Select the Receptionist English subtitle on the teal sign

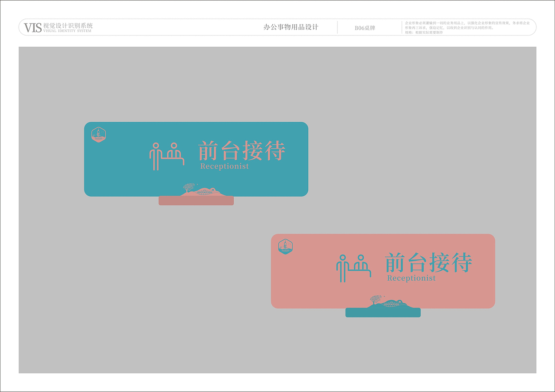(224, 165)
